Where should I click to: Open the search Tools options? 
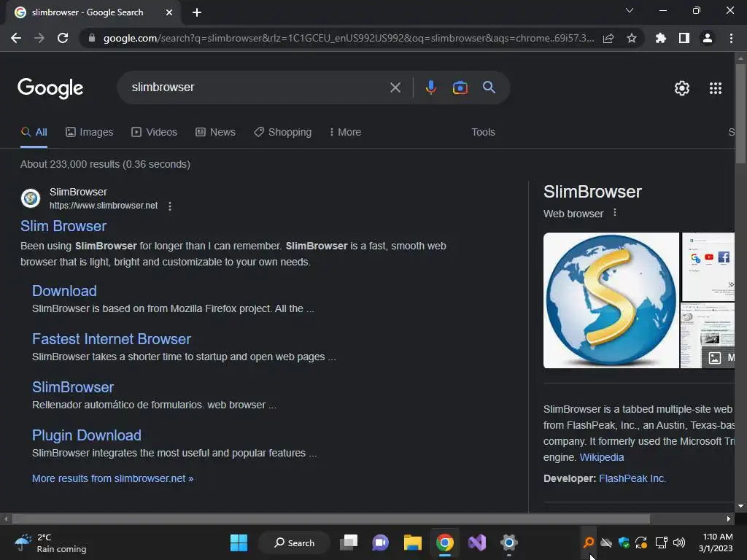[483, 133]
